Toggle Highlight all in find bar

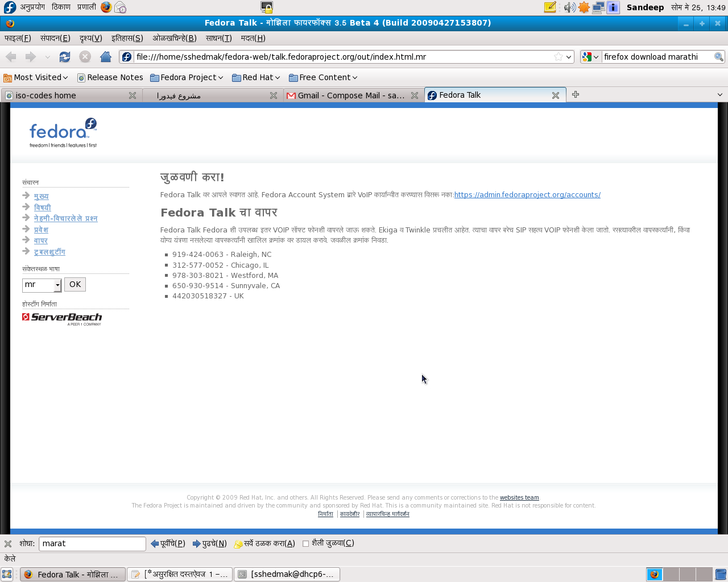[264, 543]
